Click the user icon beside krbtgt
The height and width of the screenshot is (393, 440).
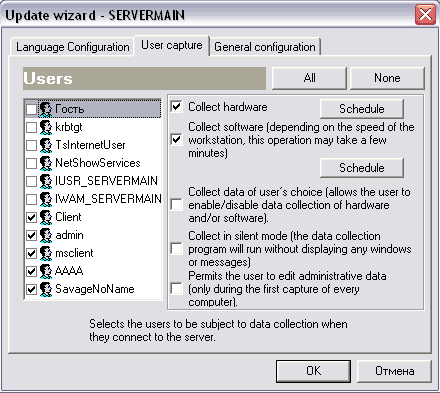(46, 127)
